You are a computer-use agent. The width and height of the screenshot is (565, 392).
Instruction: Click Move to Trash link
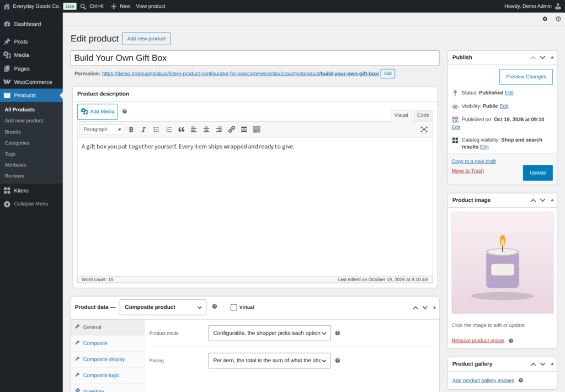tap(467, 171)
